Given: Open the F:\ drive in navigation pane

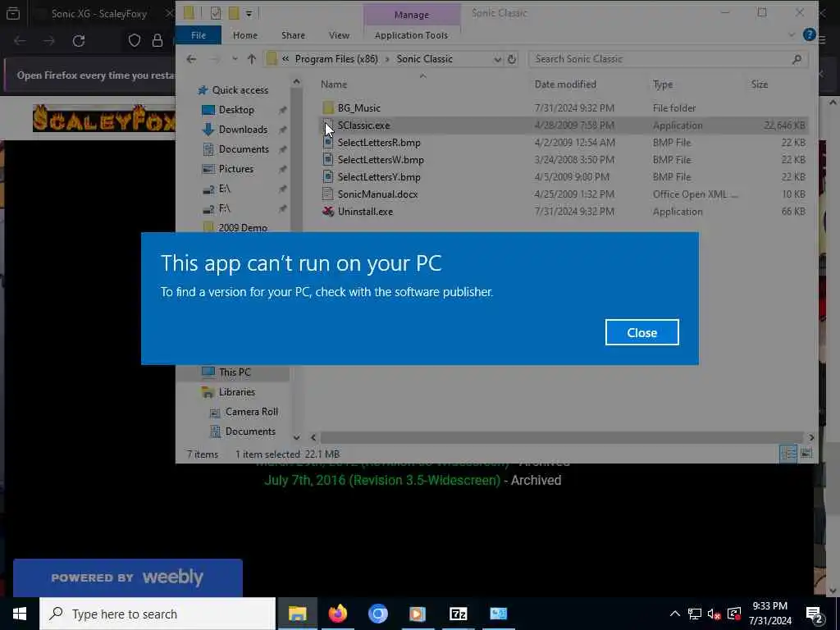Looking at the screenshot, I should [224, 209].
